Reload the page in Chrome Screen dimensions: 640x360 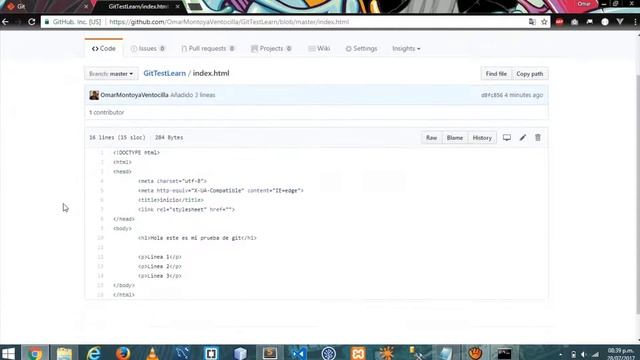[x=31, y=22]
